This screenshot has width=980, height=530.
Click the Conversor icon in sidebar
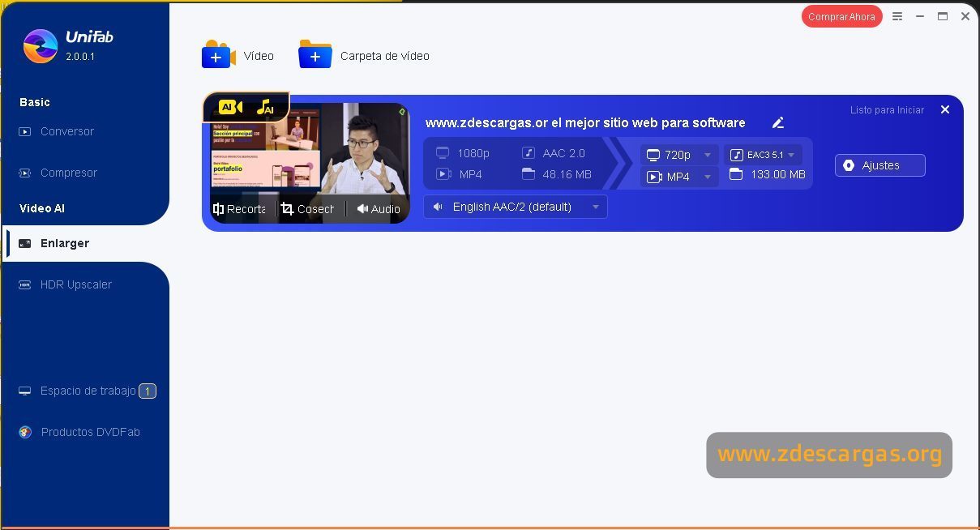(25, 131)
